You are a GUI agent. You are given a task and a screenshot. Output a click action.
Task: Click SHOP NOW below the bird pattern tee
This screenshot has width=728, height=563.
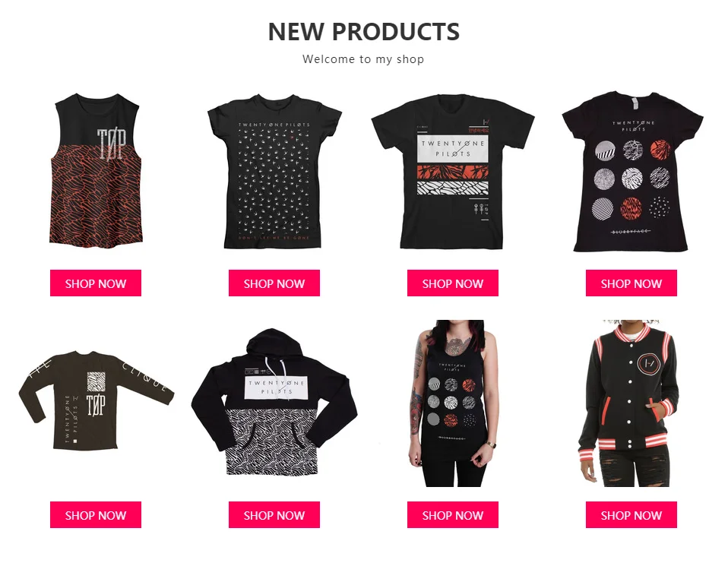click(274, 283)
